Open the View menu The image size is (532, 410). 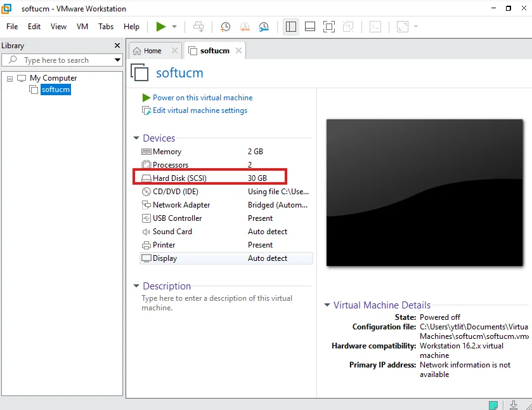(58, 27)
